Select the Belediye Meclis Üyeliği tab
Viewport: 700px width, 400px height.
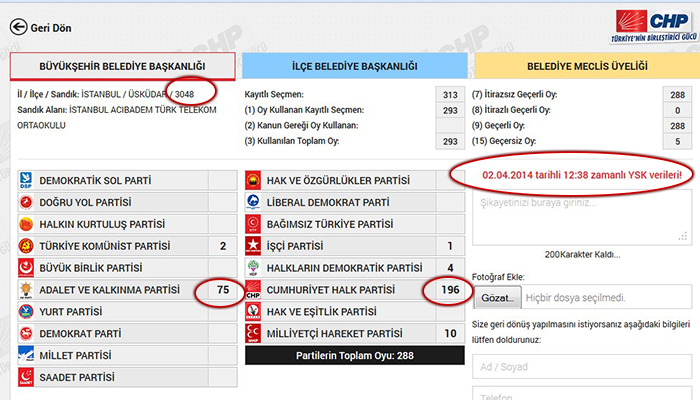(x=582, y=65)
